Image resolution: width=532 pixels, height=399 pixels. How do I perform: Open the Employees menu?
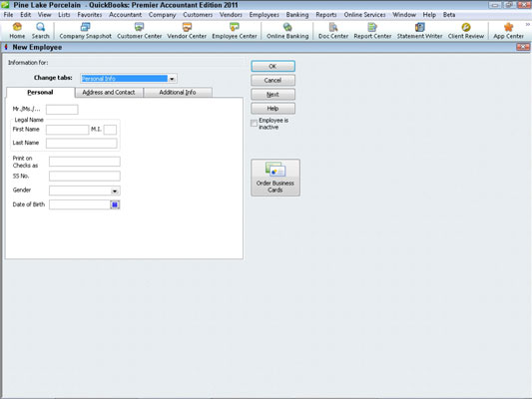[264, 15]
